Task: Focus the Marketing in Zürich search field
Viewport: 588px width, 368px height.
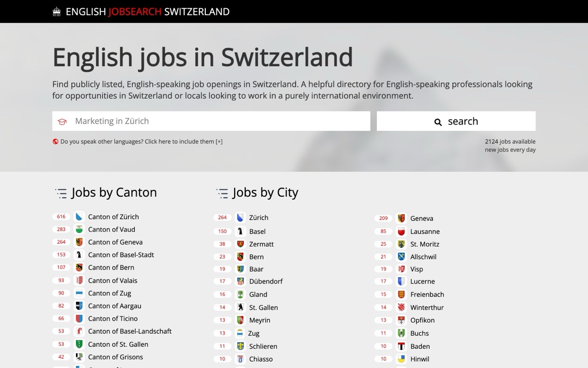Action: click(211, 121)
